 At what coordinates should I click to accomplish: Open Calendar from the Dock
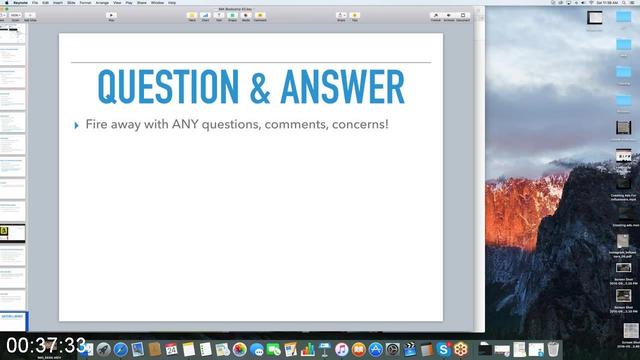(171, 349)
